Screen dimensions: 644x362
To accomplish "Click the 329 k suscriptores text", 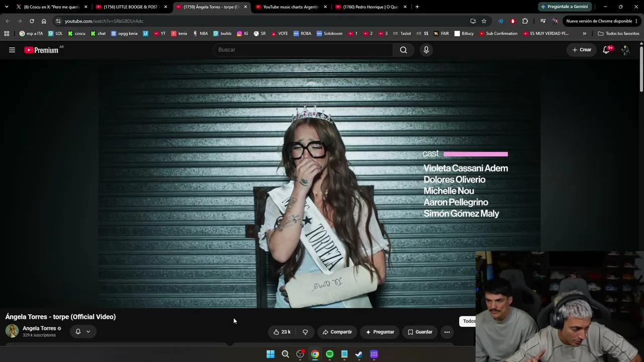I will tap(39, 335).
